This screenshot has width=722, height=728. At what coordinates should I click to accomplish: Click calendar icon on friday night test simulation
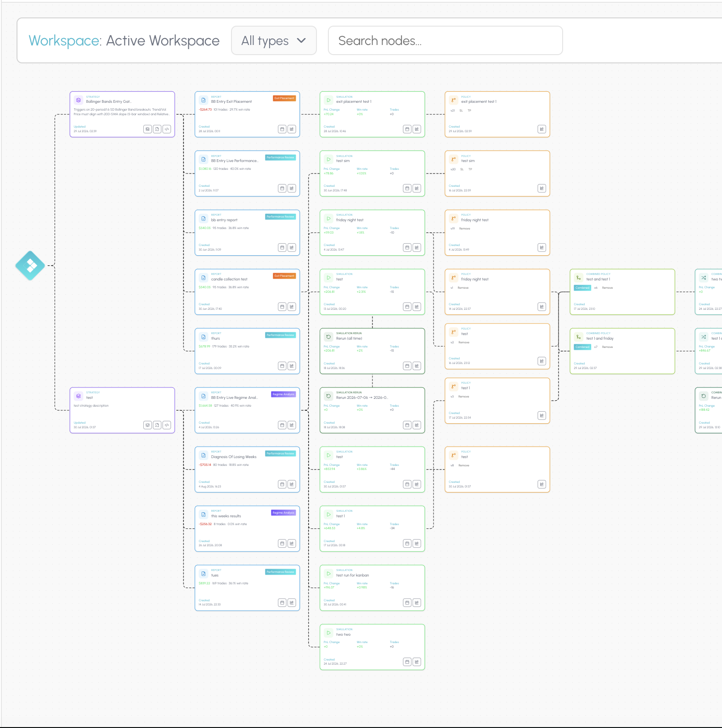[x=407, y=247]
